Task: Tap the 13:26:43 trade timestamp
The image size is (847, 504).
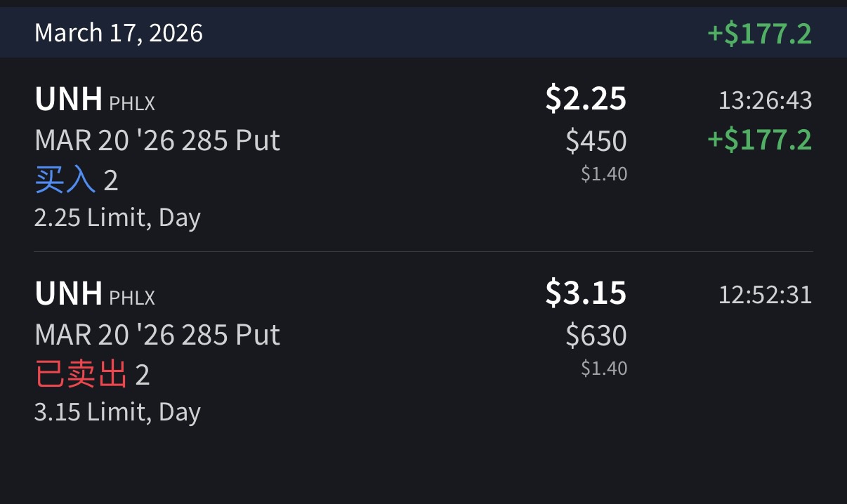Action: point(765,101)
